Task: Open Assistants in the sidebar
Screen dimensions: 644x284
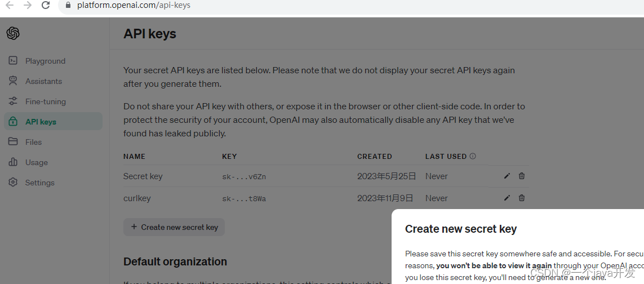Action: coord(54,81)
